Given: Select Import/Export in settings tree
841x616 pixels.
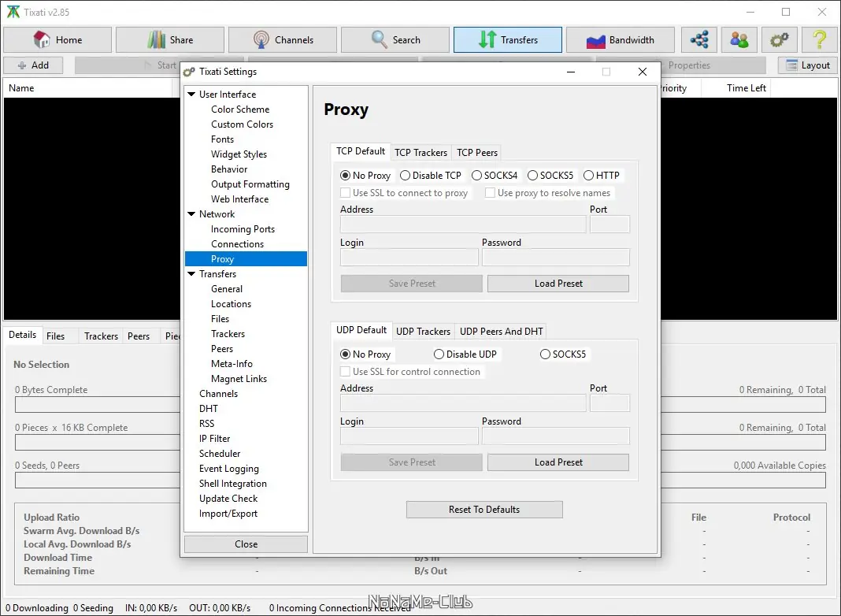Looking at the screenshot, I should click(x=228, y=514).
